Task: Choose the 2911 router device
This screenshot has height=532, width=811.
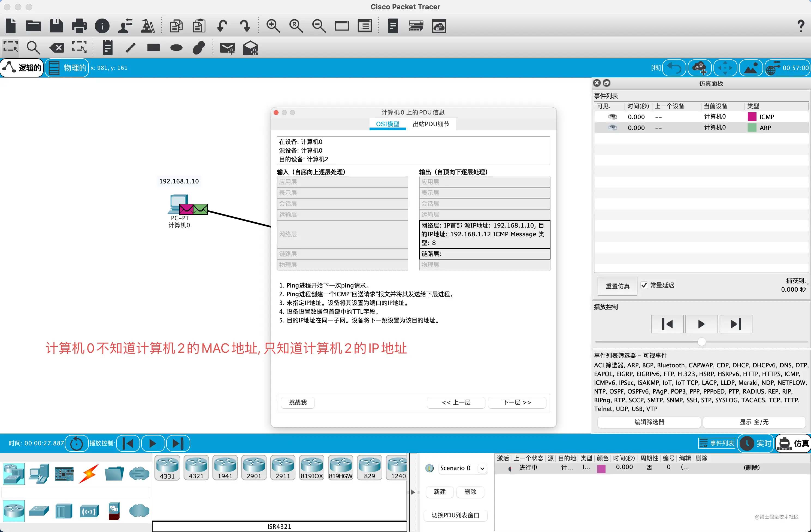Action: (x=283, y=468)
